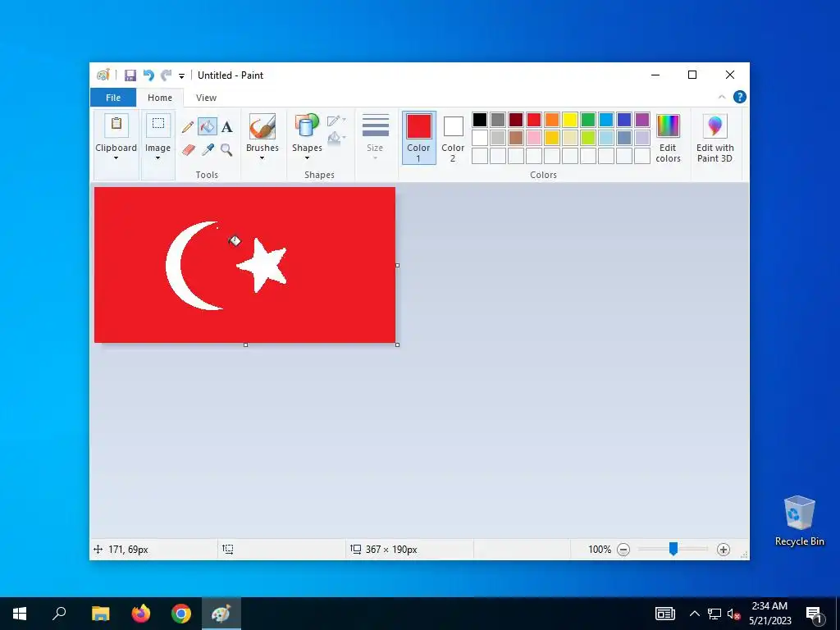Open Customize Quick Access Toolbar arrow

tap(181, 76)
